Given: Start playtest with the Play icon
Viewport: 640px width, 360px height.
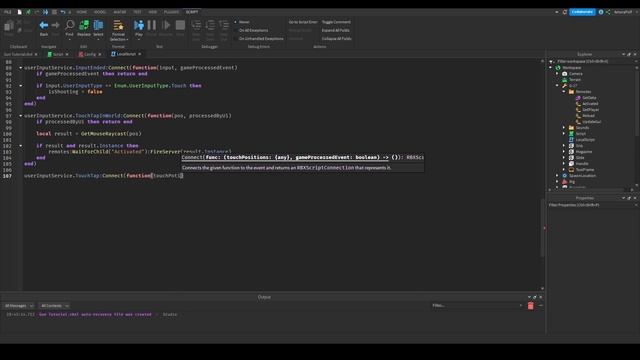Looking at the screenshot, I should [139, 25].
